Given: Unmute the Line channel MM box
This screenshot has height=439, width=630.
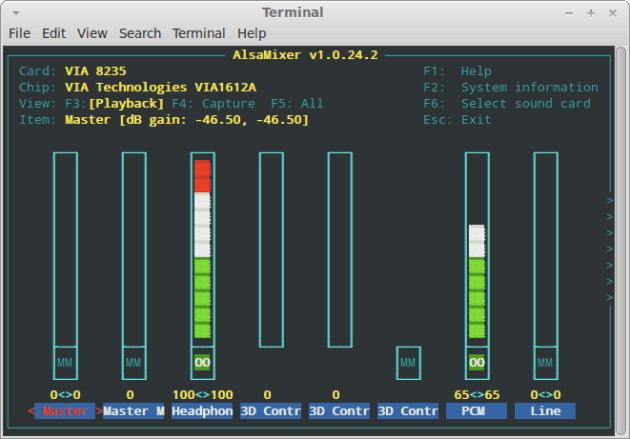Looking at the screenshot, I should (545, 362).
